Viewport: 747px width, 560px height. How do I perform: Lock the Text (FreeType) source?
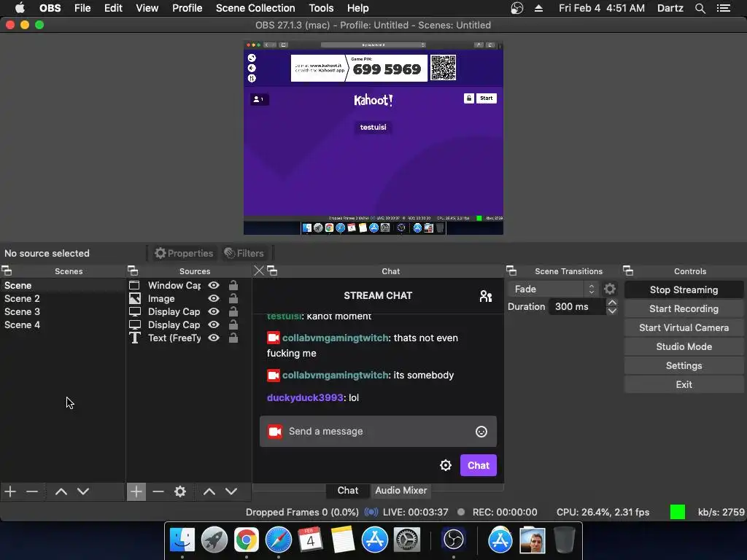point(233,338)
